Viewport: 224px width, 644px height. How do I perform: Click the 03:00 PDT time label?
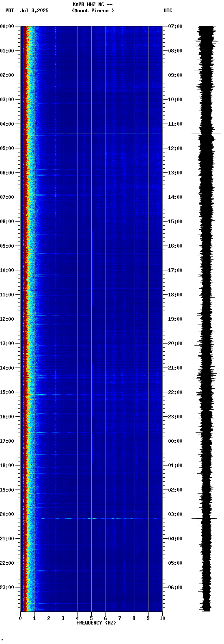point(7,100)
